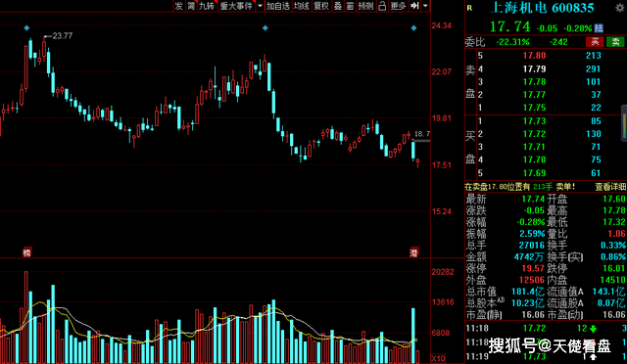Click the green 卖 sell button
Viewport: 627px width, 364px height.
[x=615, y=41]
